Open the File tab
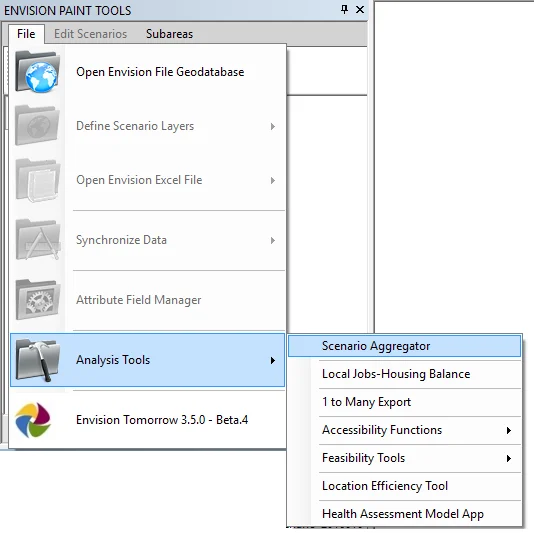Image resolution: width=534 pixels, height=537 pixels. coord(26,34)
